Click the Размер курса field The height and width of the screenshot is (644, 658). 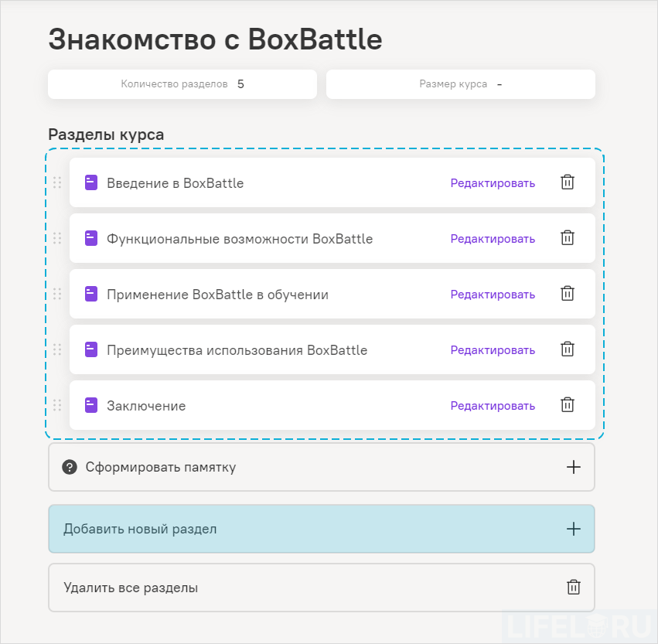click(460, 83)
